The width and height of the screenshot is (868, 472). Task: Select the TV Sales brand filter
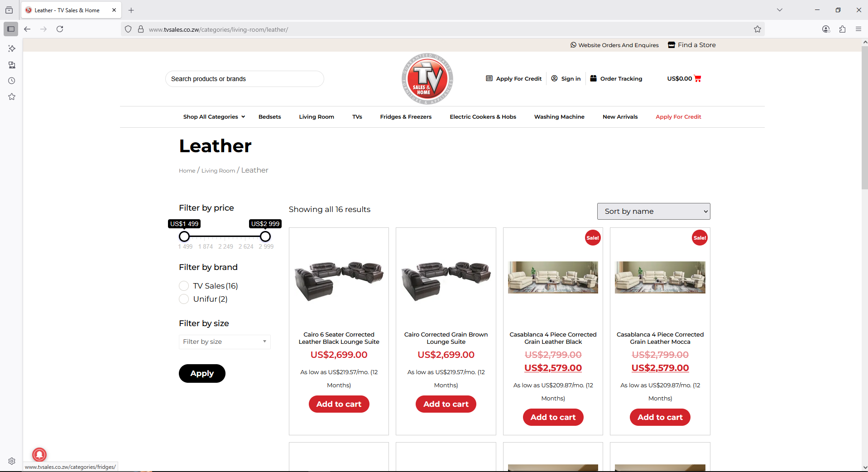(x=184, y=286)
